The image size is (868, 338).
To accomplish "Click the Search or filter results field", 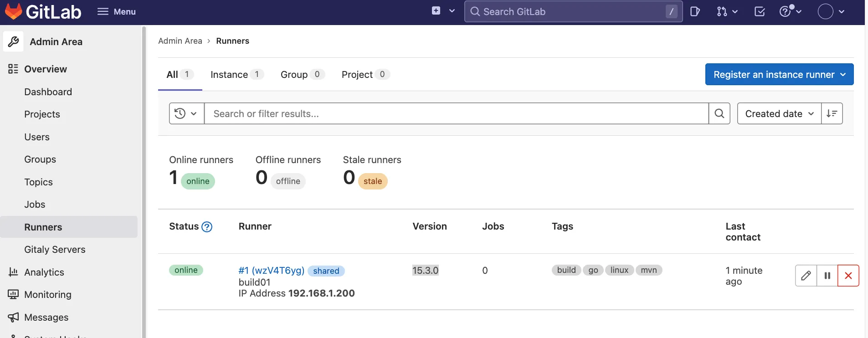I will [x=456, y=113].
